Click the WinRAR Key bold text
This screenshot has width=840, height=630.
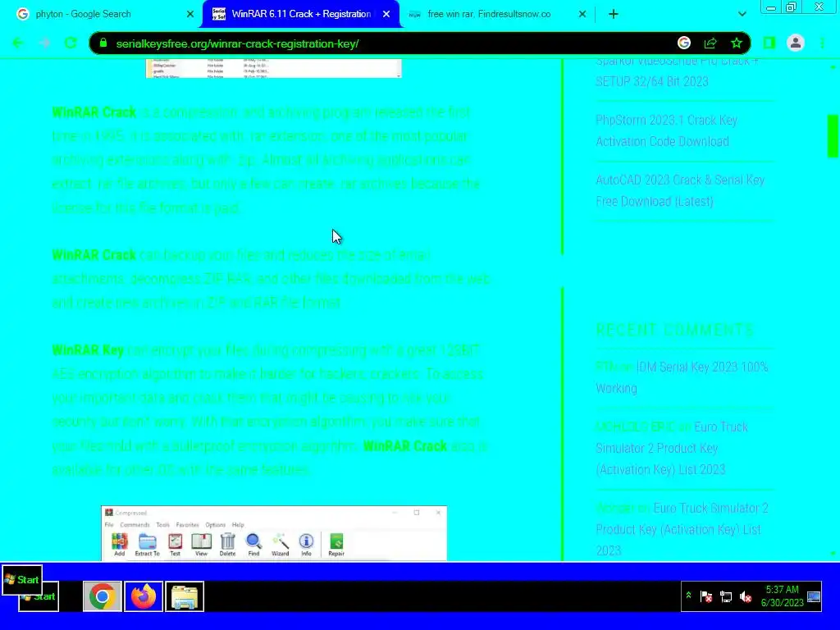[88, 350]
